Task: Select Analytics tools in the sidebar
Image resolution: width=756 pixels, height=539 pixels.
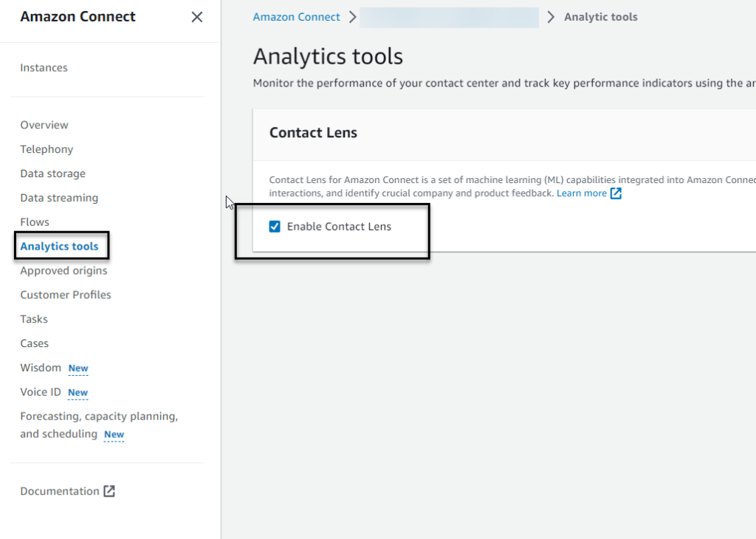Action: point(59,247)
